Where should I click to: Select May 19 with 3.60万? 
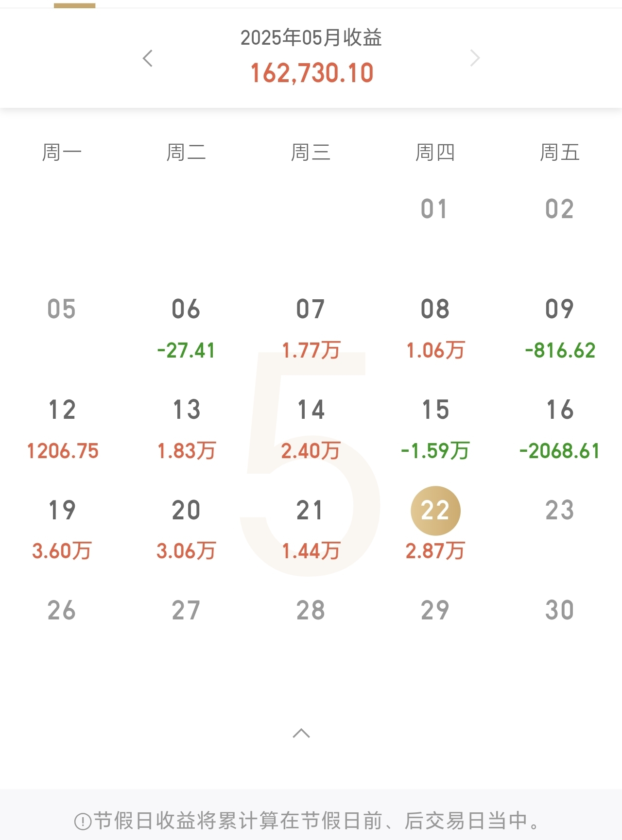point(62,530)
